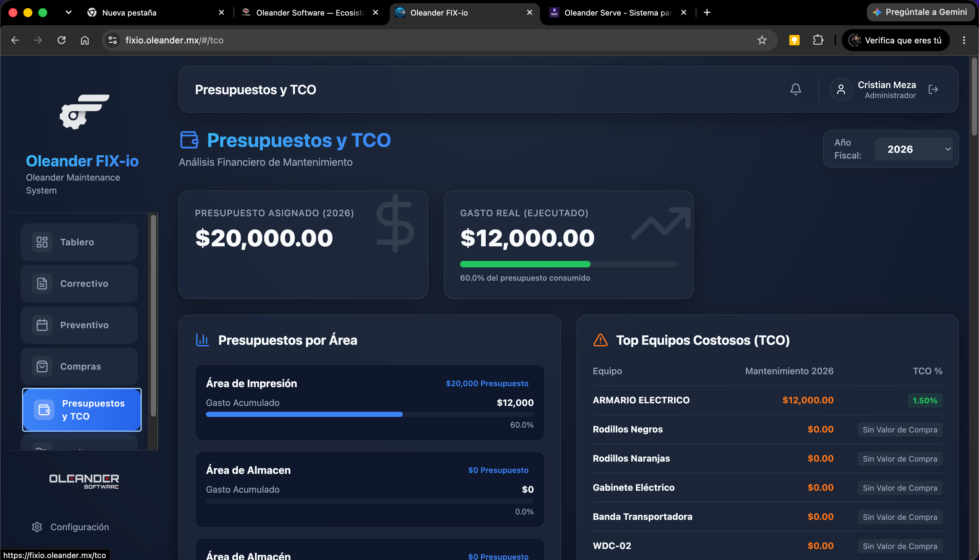Go to the browser home page
Screen dimensions: 979x560
click(84, 40)
